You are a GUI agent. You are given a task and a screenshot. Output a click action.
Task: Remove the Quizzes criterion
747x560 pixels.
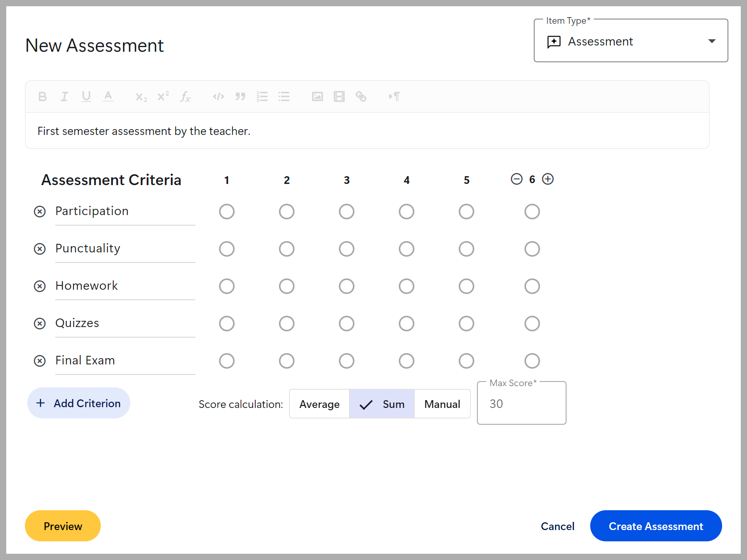pos(40,324)
